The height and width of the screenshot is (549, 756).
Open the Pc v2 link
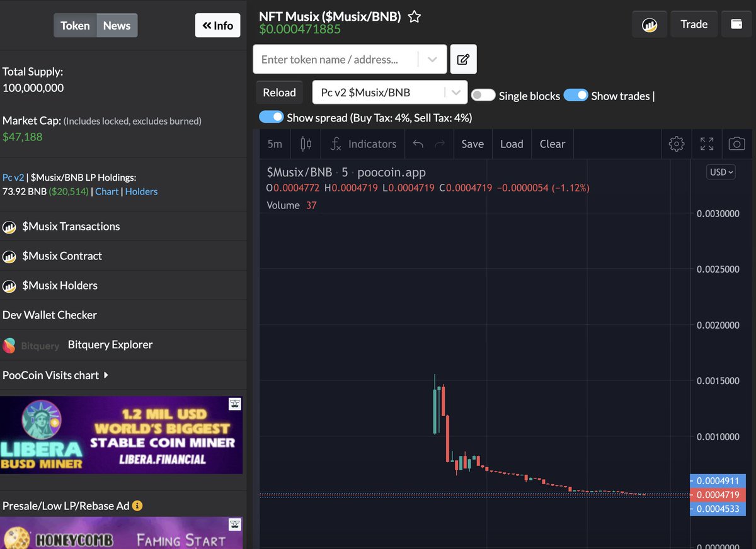[x=13, y=178]
